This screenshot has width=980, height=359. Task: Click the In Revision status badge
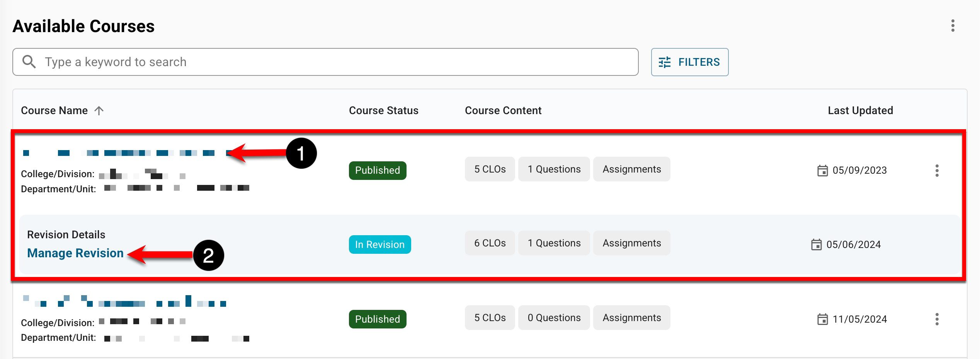point(379,244)
